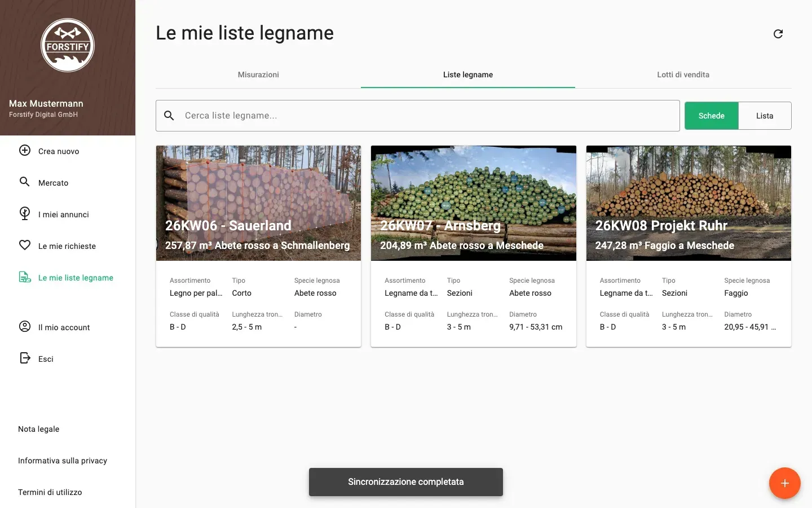Click "204,89 m³ Abete rosso a Meschede" subtitle

462,246
